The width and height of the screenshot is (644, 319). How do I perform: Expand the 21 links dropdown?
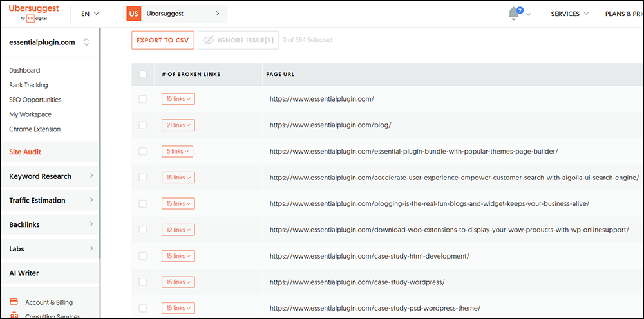click(178, 125)
